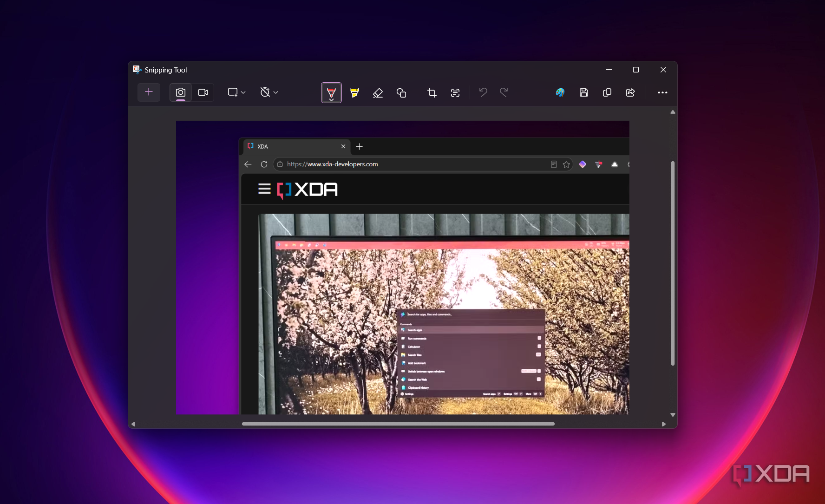Screen dimensions: 825x504
Task: Open the See more three-dots menu
Action: [x=662, y=92]
